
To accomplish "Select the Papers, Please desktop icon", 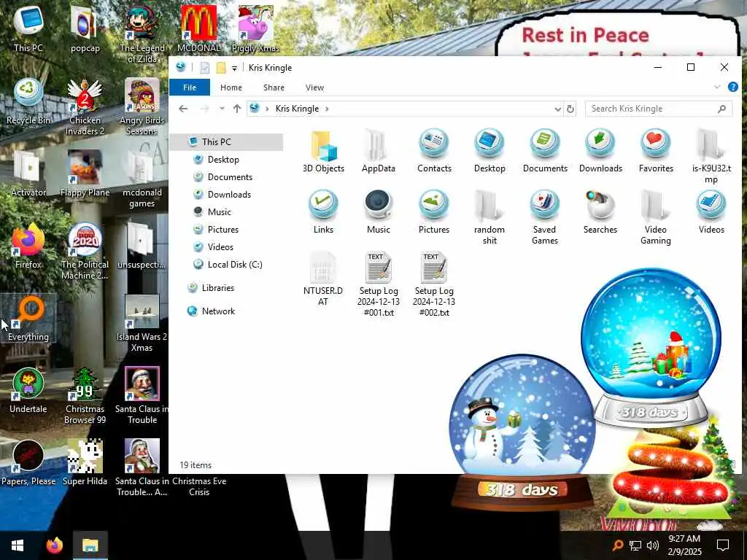I will coord(28,463).
